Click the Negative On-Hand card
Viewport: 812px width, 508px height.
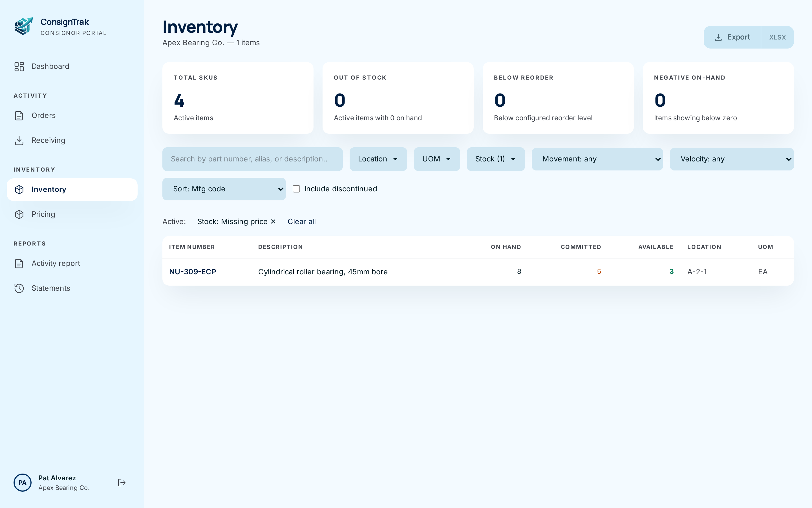718,98
